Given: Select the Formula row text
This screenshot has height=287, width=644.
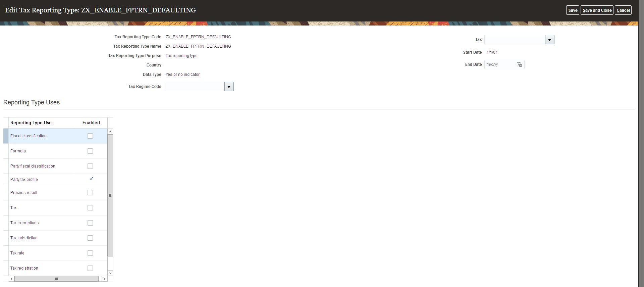Looking at the screenshot, I should tap(18, 151).
